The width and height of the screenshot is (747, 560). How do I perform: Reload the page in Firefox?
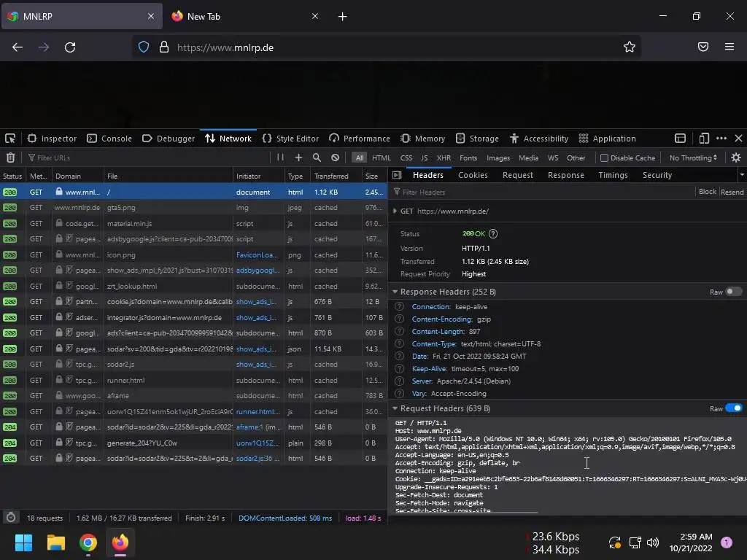pos(70,47)
